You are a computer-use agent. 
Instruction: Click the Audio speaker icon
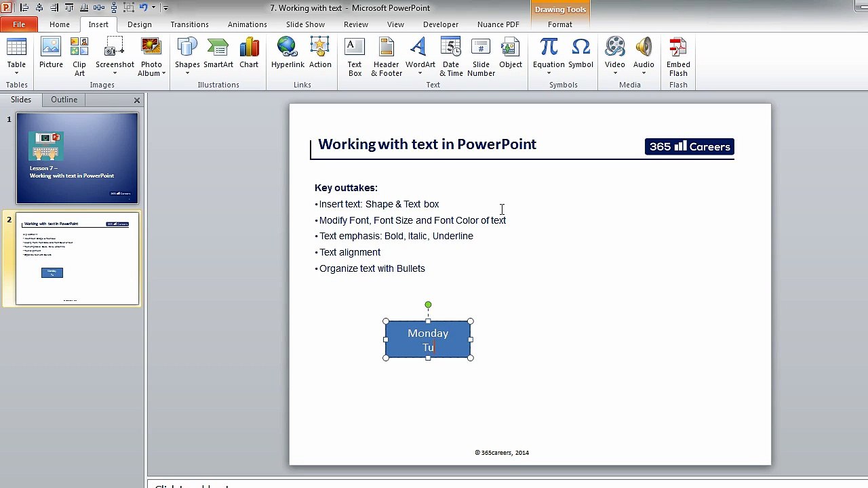pyautogui.click(x=644, y=47)
